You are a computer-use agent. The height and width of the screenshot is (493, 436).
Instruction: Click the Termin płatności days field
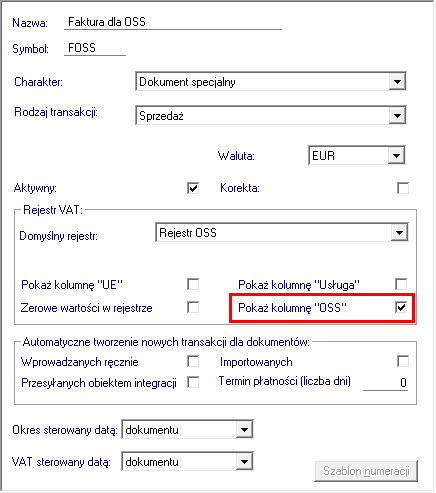[385, 382]
